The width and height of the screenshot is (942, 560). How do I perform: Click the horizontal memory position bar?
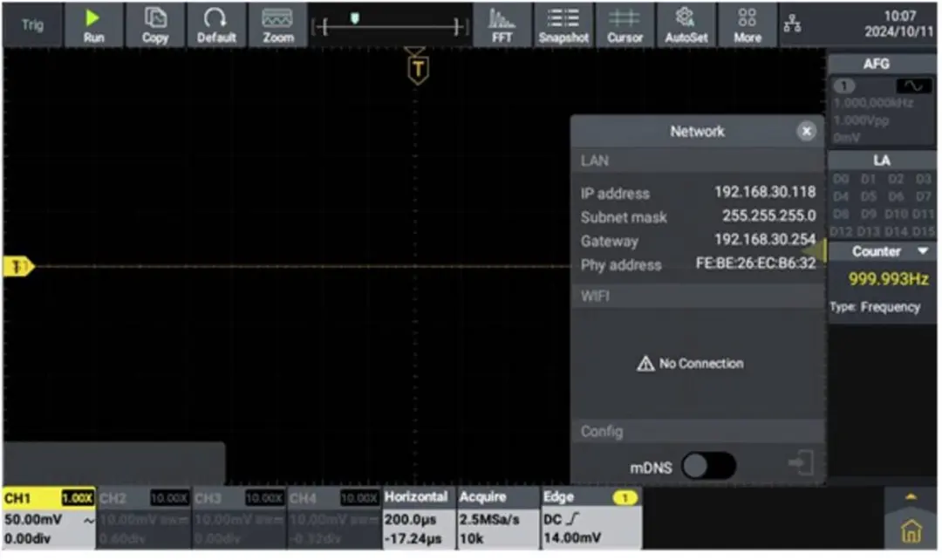pyautogui.click(x=389, y=26)
